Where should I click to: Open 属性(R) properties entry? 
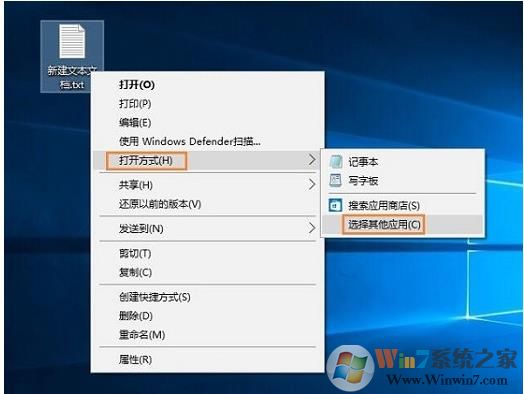[135, 360]
